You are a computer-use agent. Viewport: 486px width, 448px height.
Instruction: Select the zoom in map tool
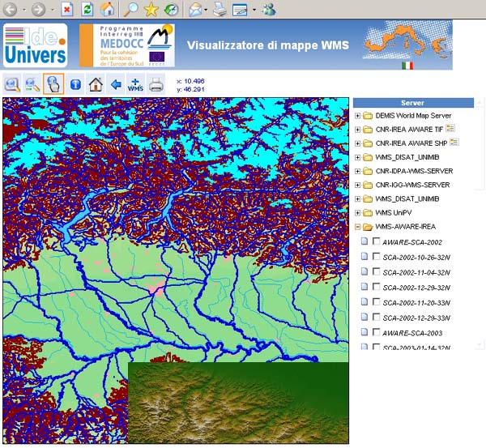click(x=13, y=84)
